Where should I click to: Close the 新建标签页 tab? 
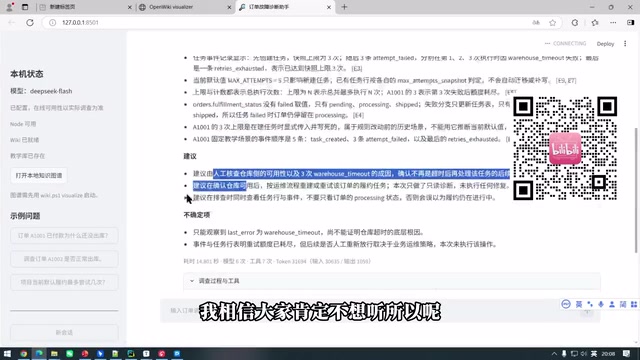tap(130, 7)
